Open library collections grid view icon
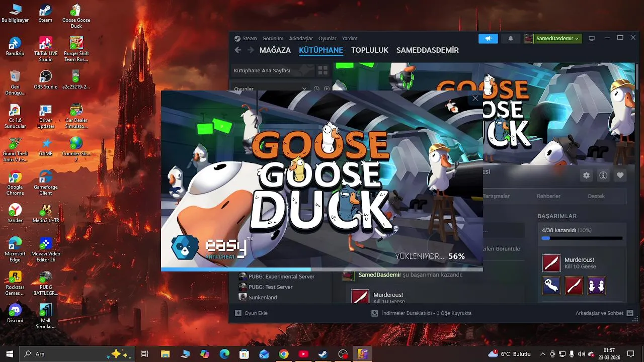Image resolution: width=644 pixels, height=362 pixels. coord(323,70)
